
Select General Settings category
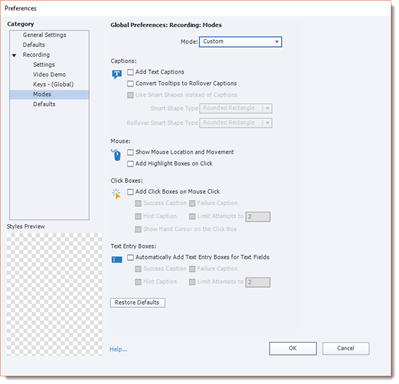[x=44, y=35]
